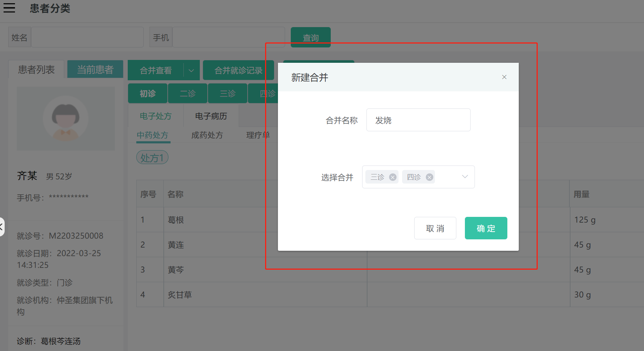Open the hamburger menu icon
The height and width of the screenshot is (351, 644).
pos(9,8)
